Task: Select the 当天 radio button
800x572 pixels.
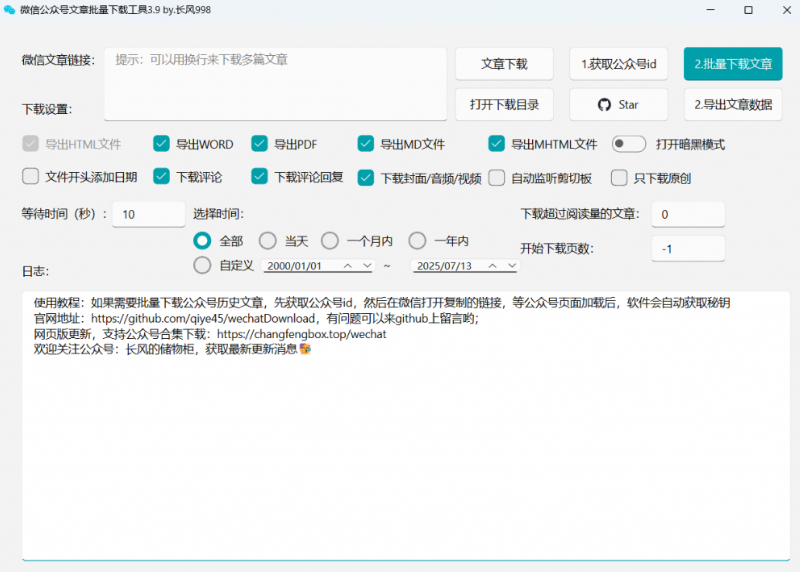Action: click(x=267, y=241)
